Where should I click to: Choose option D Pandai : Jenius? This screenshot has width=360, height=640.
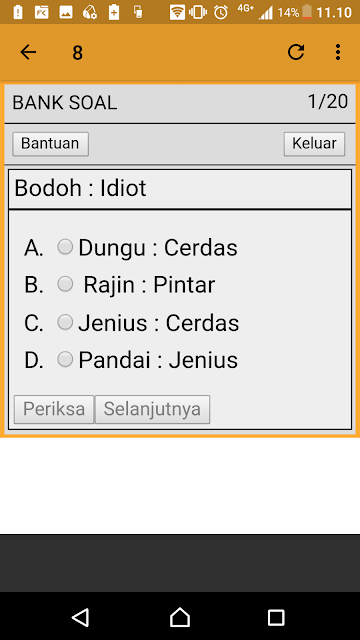65,359
